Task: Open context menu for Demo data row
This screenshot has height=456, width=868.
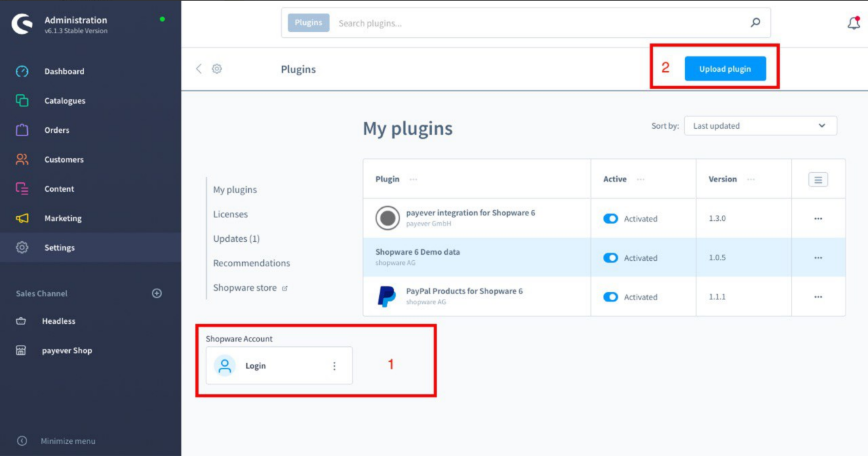Action: 818,258
